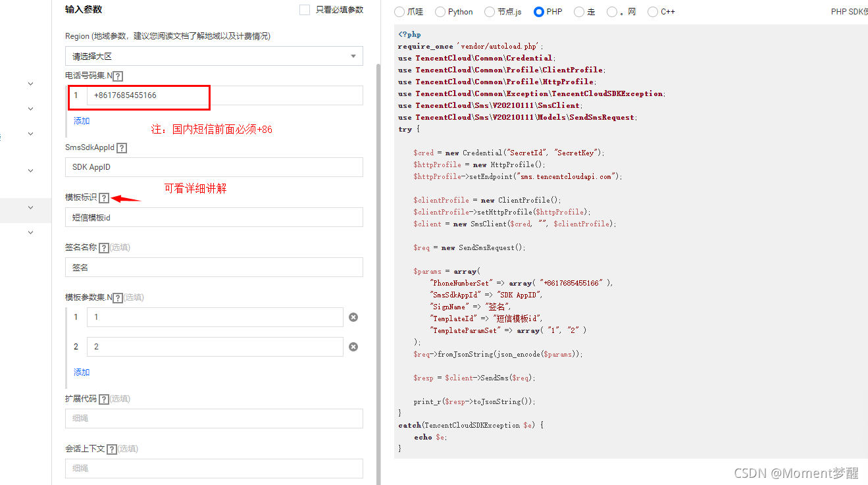
Task: Click the SignName code line
Action: pyautogui.click(x=470, y=307)
